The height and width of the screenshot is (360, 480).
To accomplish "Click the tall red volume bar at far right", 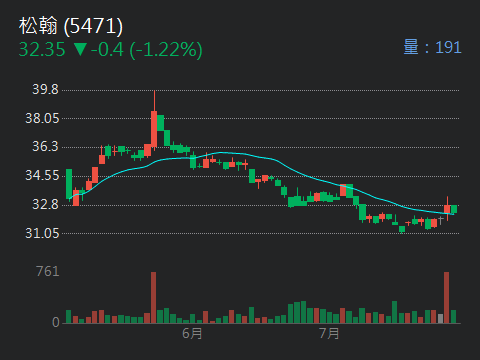I will [x=446, y=298].
